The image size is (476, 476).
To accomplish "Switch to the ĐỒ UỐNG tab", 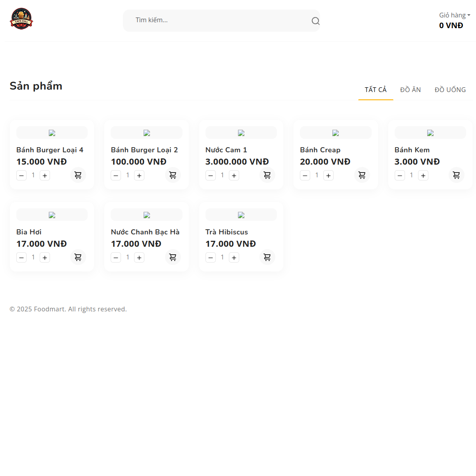I will [x=450, y=90].
